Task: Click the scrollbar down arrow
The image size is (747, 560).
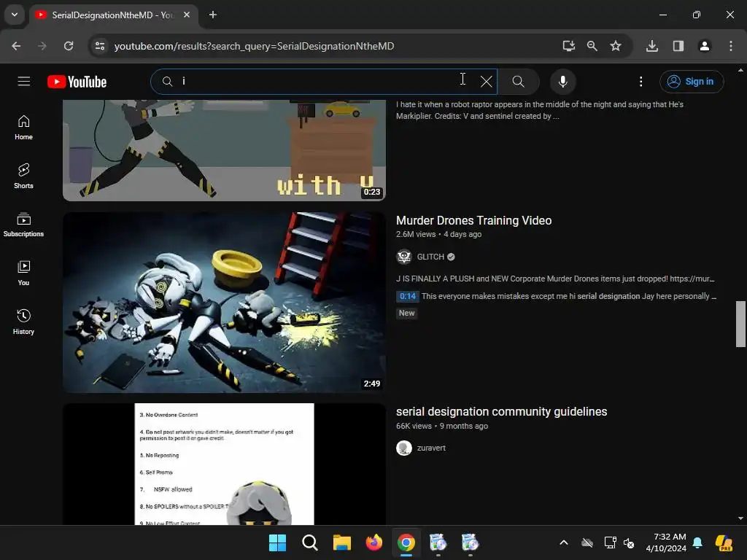Action: pyautogui.click(x=740, y=518)
